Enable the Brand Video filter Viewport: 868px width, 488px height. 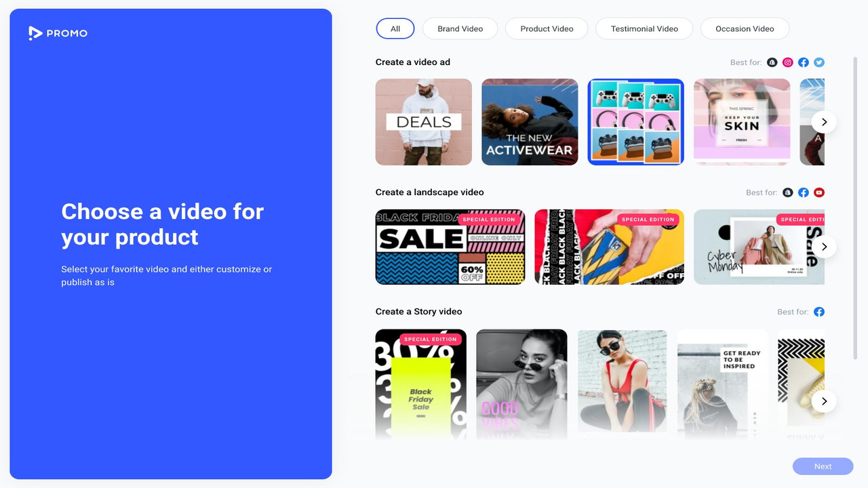point(460,28)
